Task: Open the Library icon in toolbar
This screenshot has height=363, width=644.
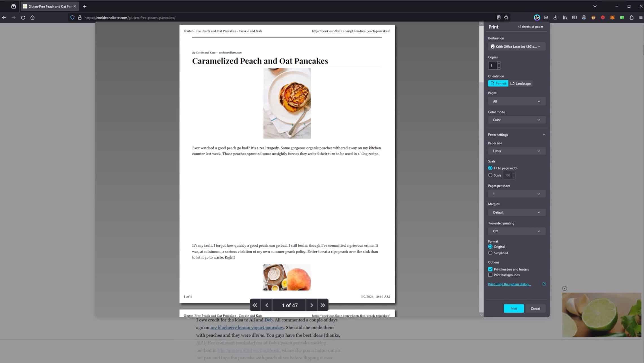Action: pyautogui.click(x=565, y=18)
